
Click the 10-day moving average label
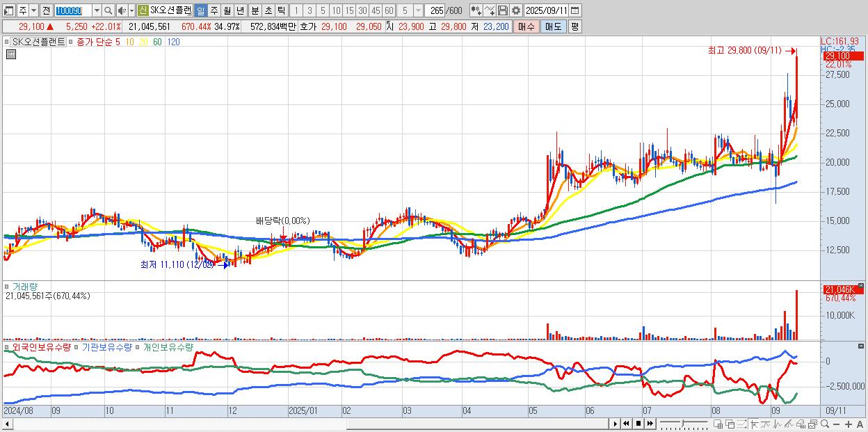(130, 42)
